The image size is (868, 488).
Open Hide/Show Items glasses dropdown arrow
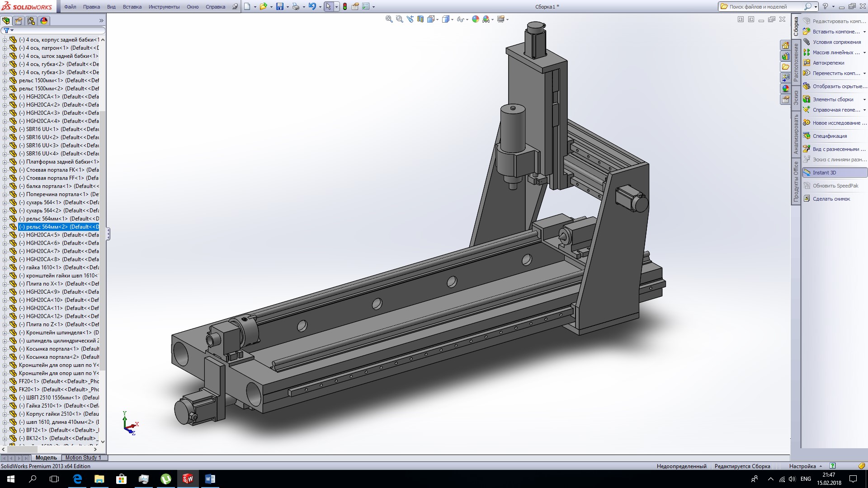tap(467, 19)
